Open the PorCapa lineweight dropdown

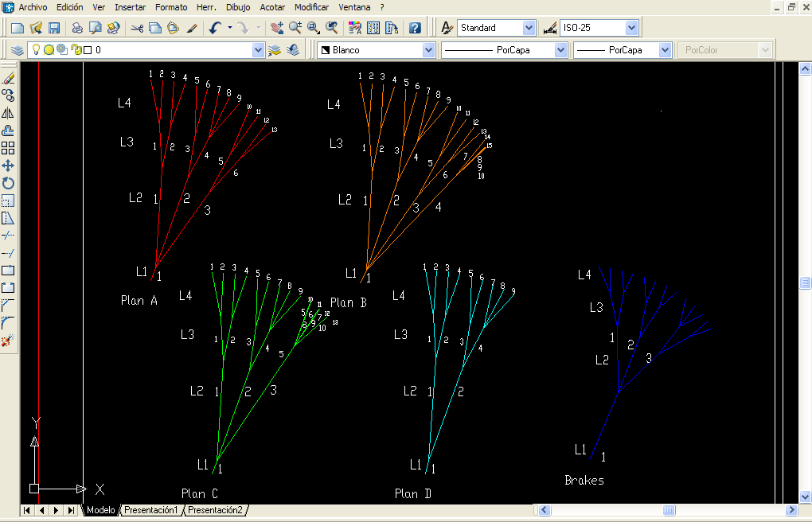(x=665, y=50)
